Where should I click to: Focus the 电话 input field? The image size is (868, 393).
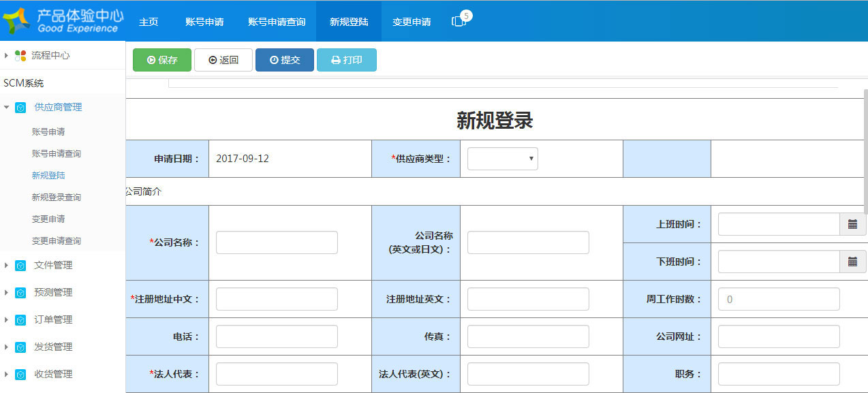pyautogui.click(x=277, y=336)
